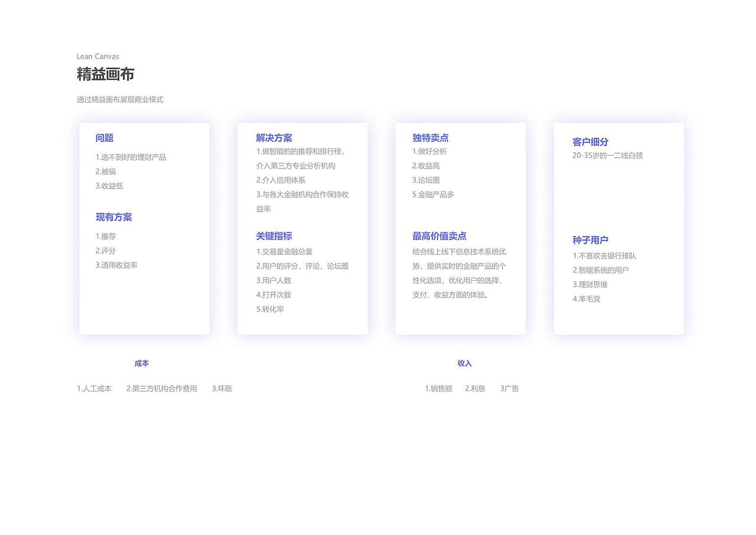
Task: Click the 第三方机构合作费用 cost item
Action: 162,388
